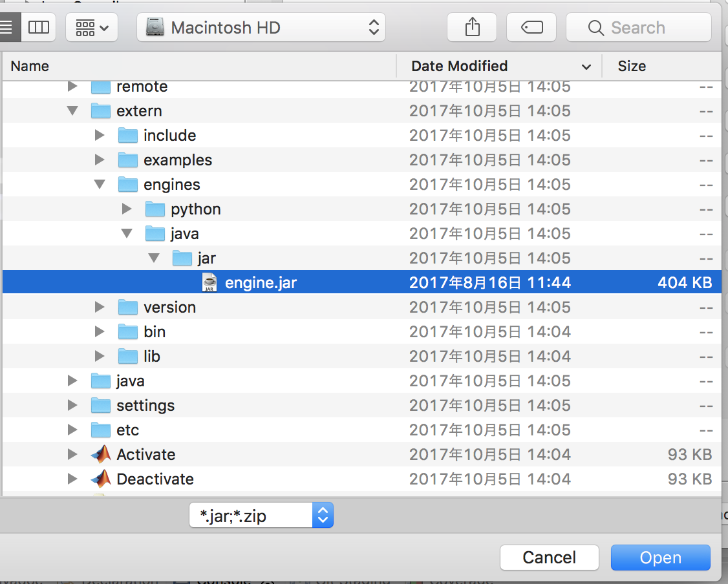Collapse the java folder under engines

(127, 233)
